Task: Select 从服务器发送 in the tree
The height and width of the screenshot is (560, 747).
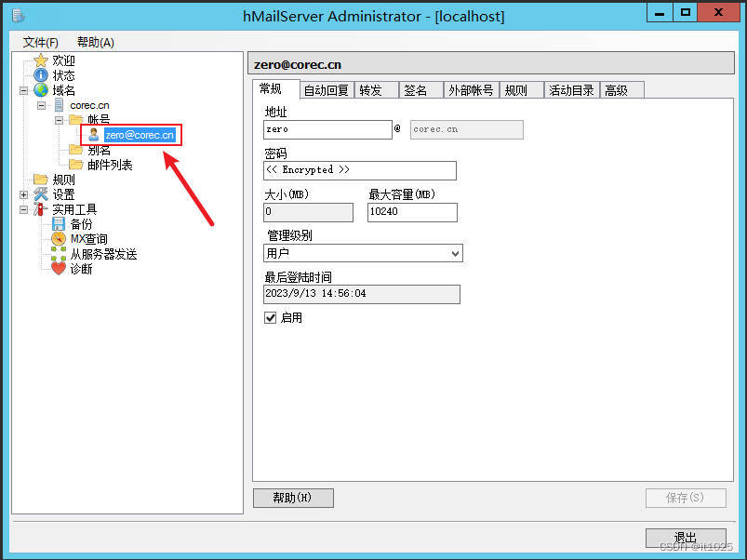Action: pyautogui.click(x=103, y=254)
